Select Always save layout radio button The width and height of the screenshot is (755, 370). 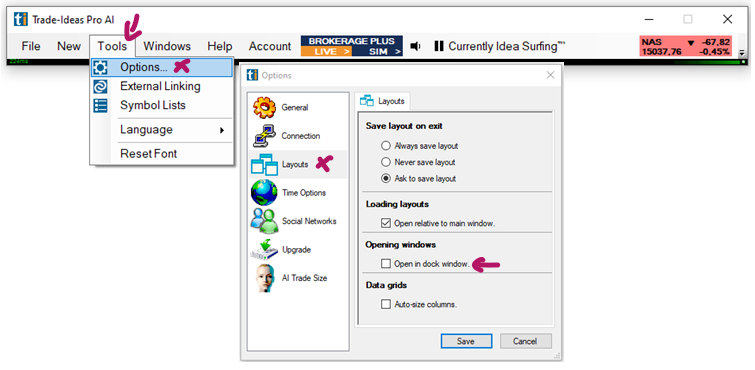point(386,145)
